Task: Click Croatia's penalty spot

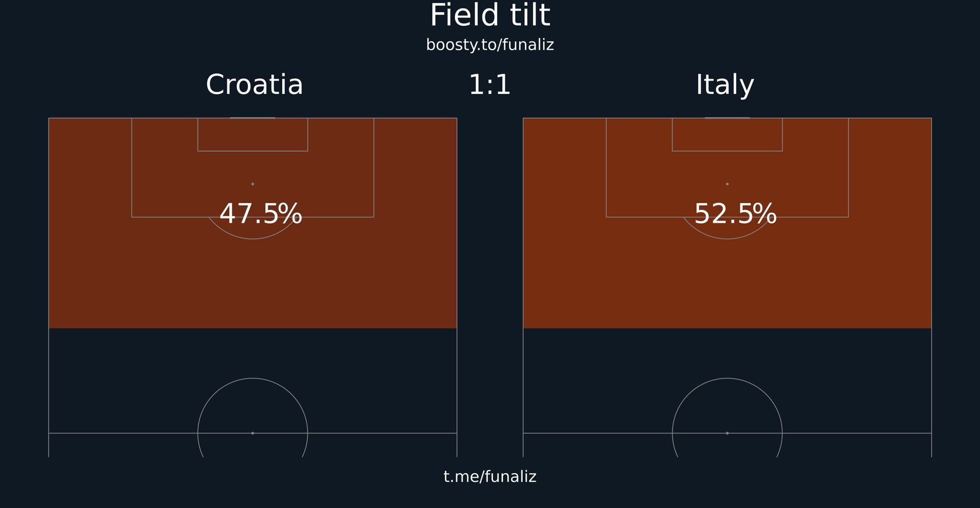Action: point(253,184)
